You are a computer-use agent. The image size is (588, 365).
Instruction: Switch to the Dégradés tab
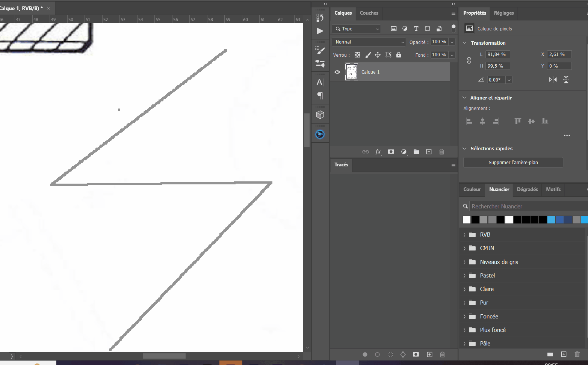click(x=527, y=189)
